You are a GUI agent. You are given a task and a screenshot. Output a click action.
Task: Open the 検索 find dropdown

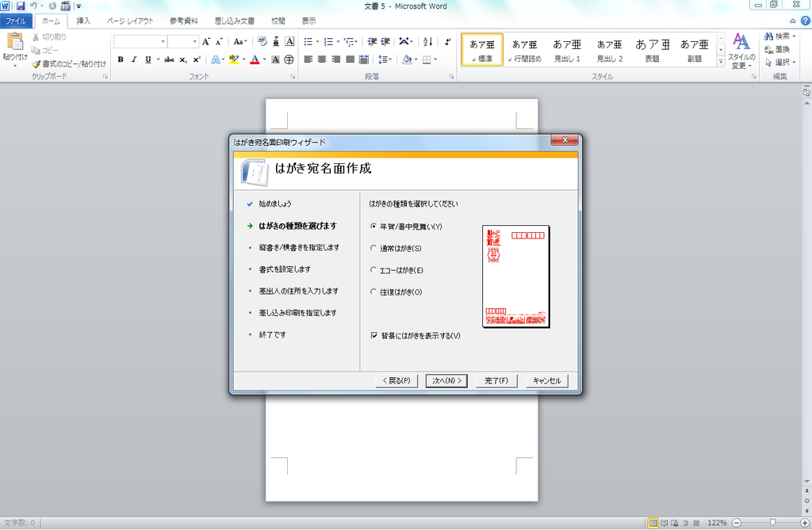[780, 36]
